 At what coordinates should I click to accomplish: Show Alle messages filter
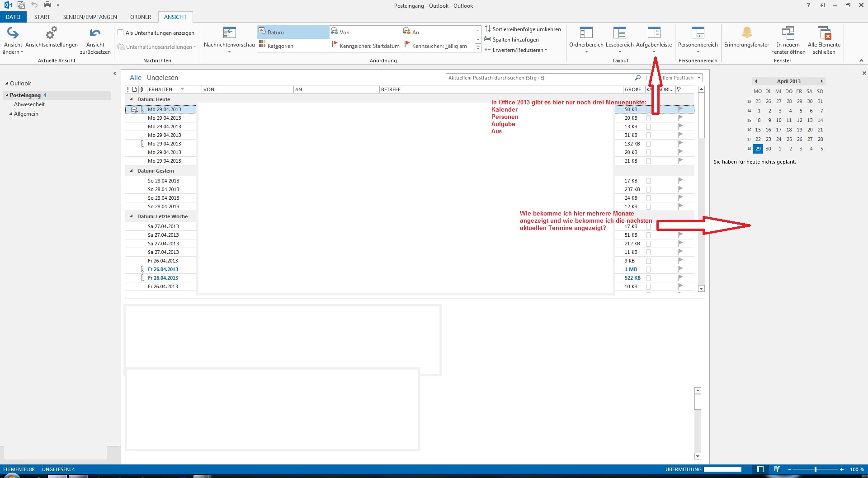pyautogui.click(x=136, y=78)
